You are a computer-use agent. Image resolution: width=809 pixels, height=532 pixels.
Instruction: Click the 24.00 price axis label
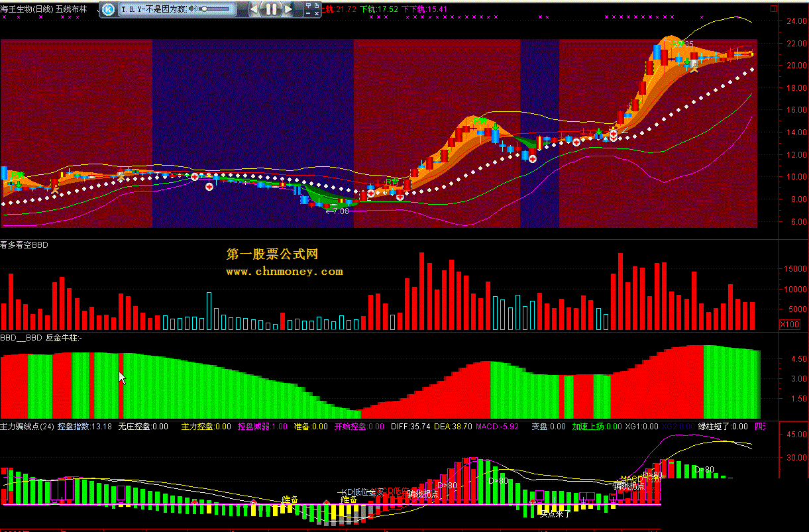795,21
